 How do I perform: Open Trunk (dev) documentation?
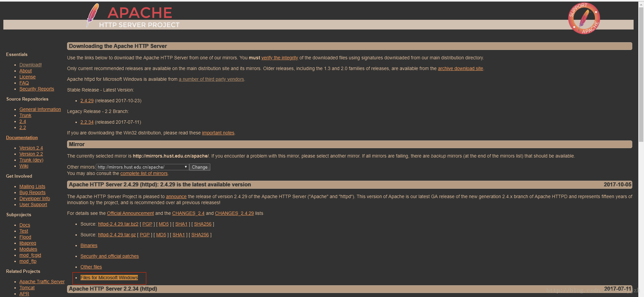point(32,160)
